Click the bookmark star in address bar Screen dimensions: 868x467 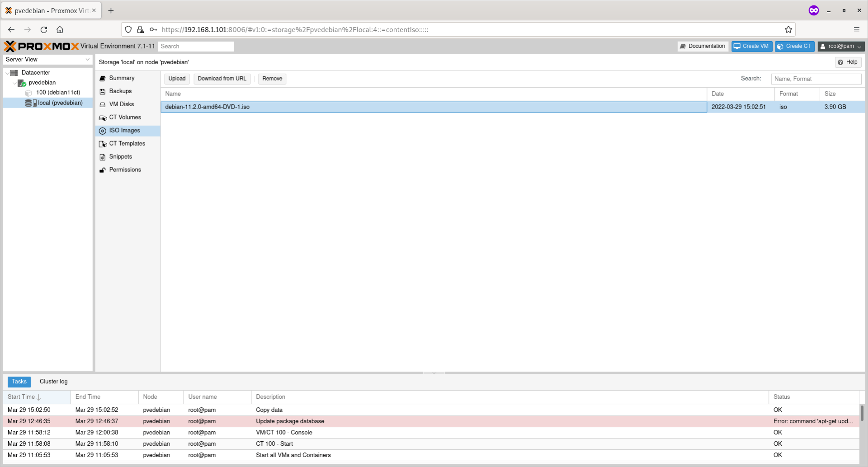pyautogui.click(x=788, y=29)
